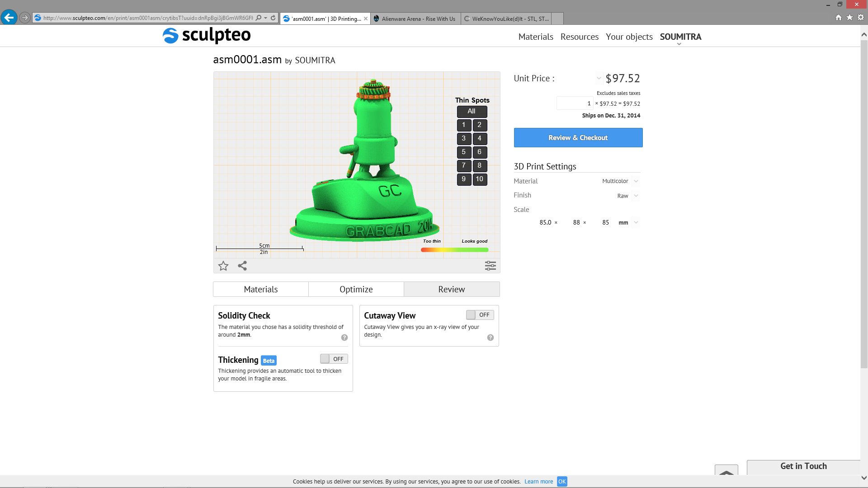Click the Sculpteo logo

pyautogui.click(x=207, y=35)
